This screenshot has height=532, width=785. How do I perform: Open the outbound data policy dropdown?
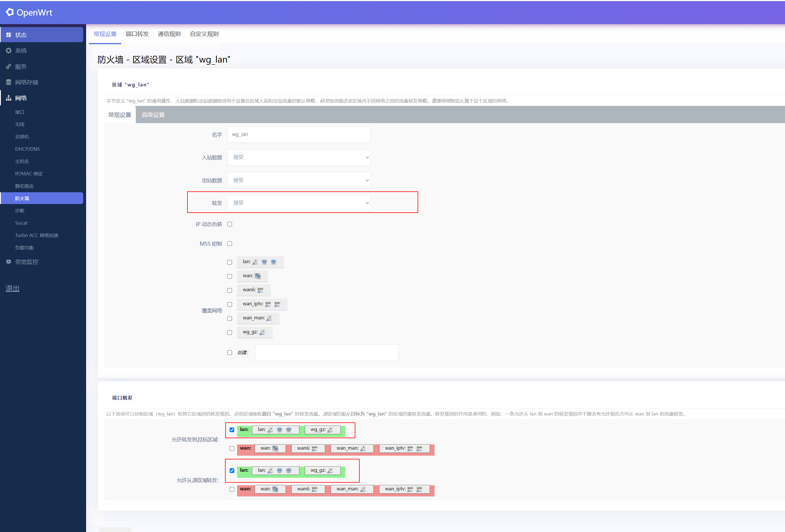(x=299, y=180)
